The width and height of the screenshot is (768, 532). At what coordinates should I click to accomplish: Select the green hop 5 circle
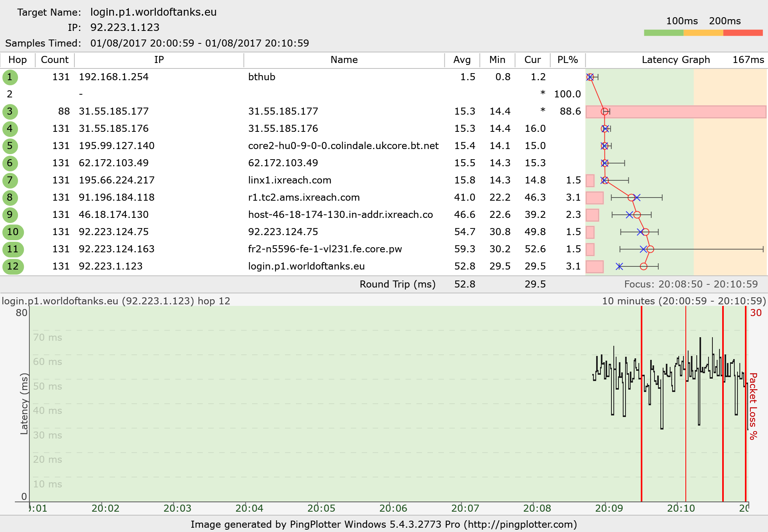tap(10, 146)
